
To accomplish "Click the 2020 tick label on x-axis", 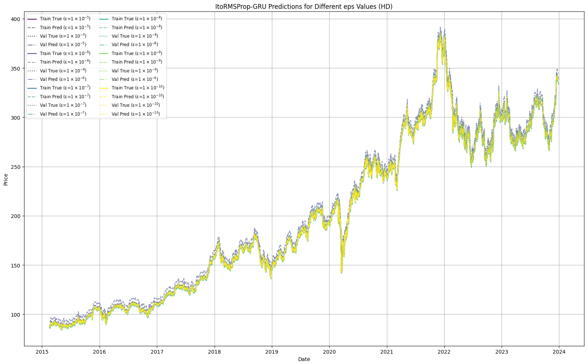I will point(329,352).
